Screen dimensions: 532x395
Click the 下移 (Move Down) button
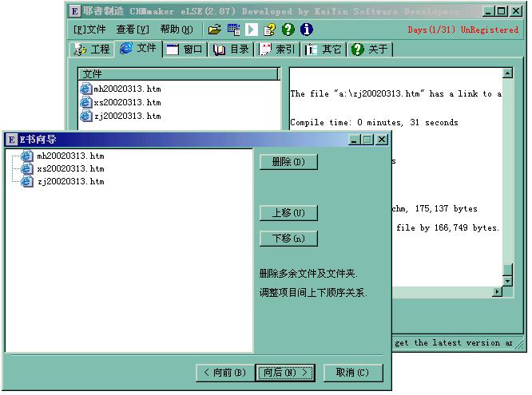tap(288, 239)
